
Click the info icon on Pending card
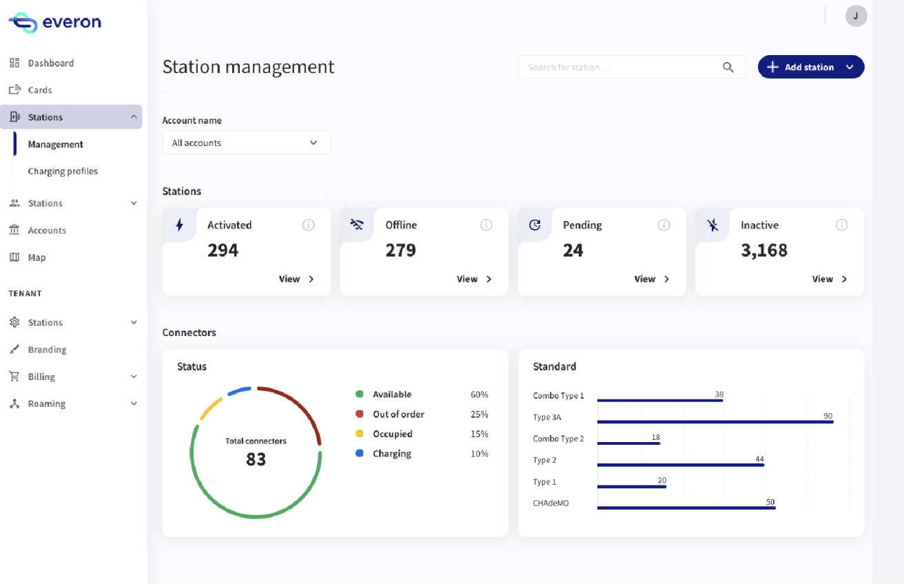click(664, 224)
